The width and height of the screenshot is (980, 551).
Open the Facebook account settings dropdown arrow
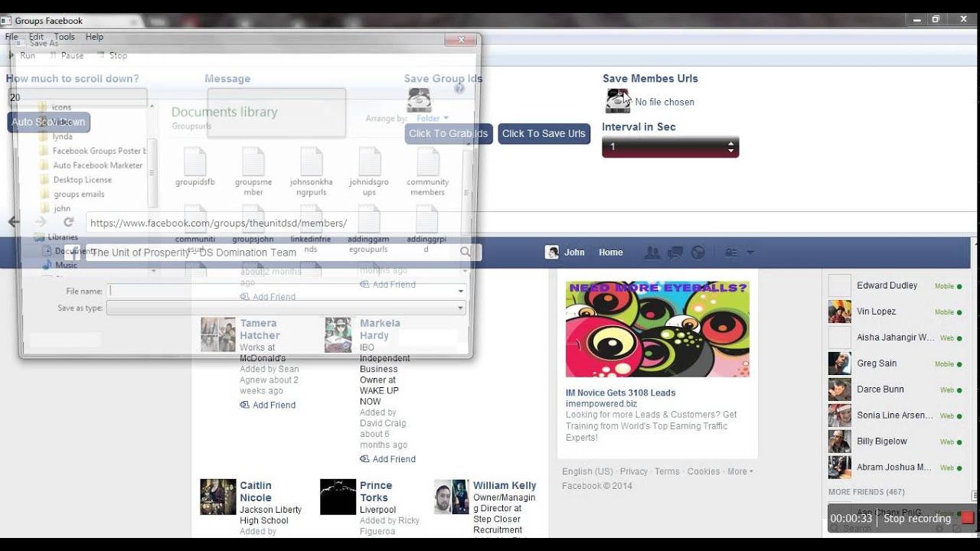click(749, 252)
